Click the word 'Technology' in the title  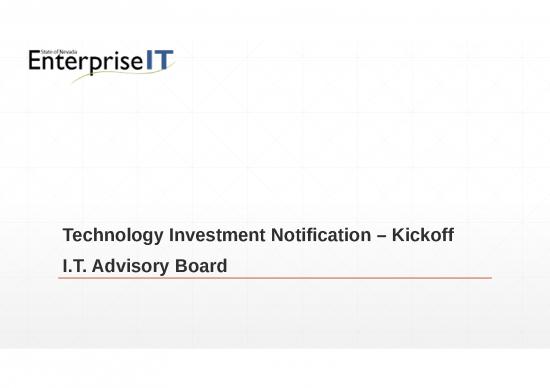[x=113, y=235]
